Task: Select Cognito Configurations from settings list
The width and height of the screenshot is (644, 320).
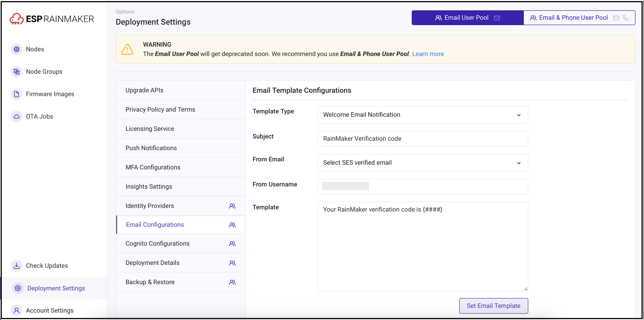Action: (157, 243)
